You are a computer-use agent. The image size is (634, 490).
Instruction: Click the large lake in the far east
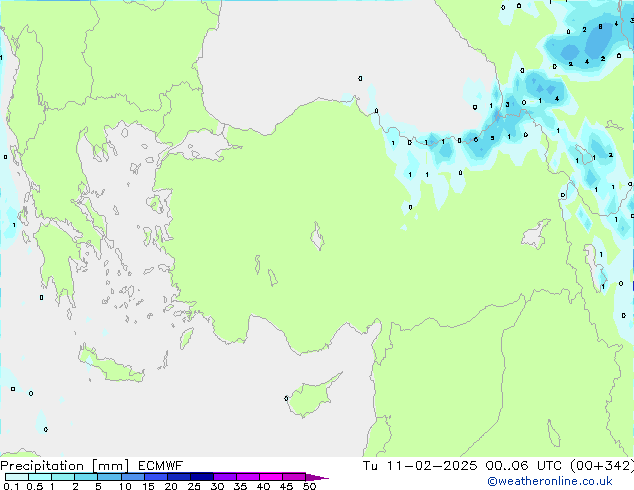click(x=540, y=235)
